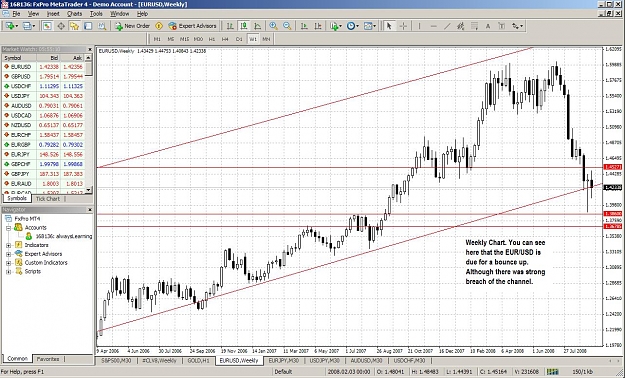The height and width of the screenshot is (378, 625).
Task: Switch timeframe to M30
Action: [x=198, y=39]
